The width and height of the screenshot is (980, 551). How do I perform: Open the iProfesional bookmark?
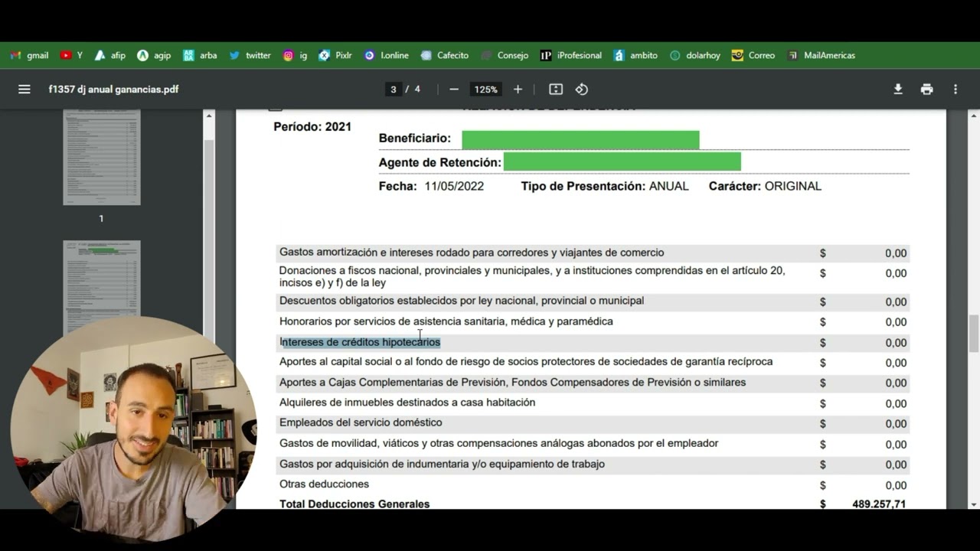571,55
